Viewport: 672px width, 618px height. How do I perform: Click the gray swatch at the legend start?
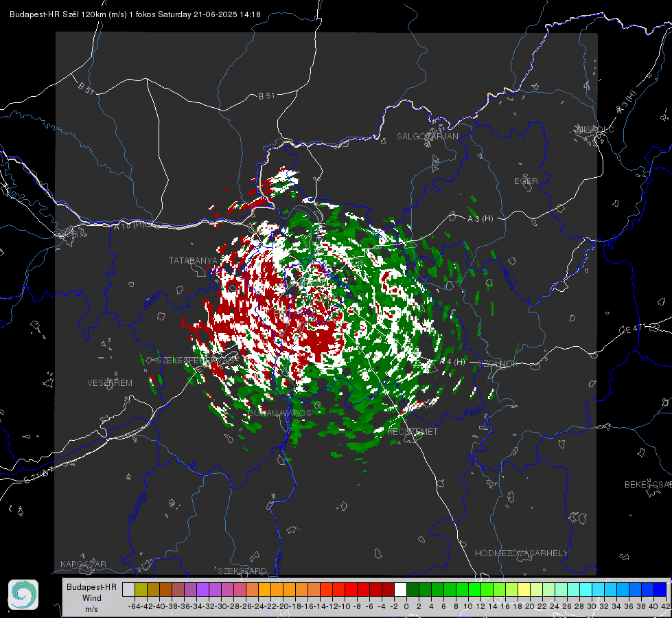128,590
